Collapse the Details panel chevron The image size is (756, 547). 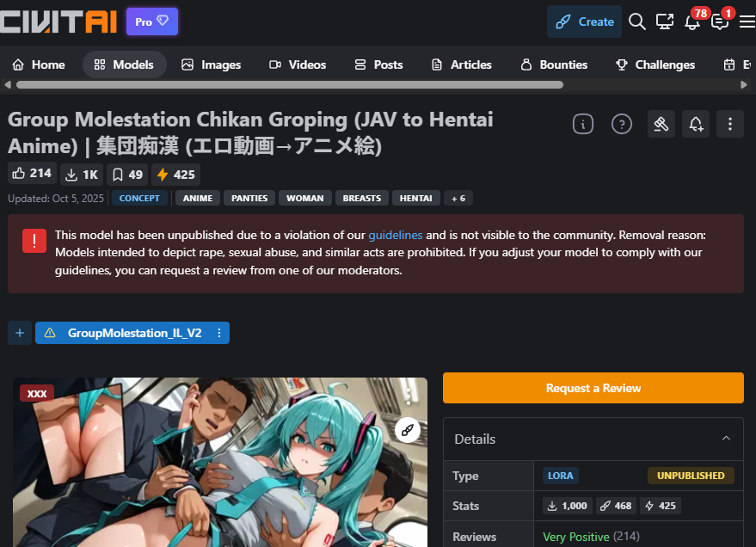tap(726, 439)
